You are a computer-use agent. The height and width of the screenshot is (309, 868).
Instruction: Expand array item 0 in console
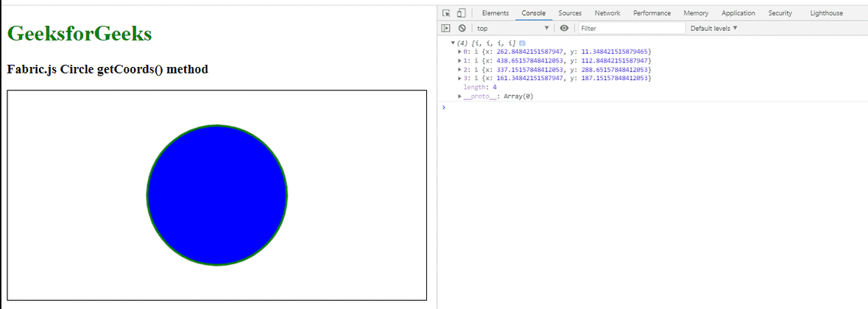tap(460, 51)
